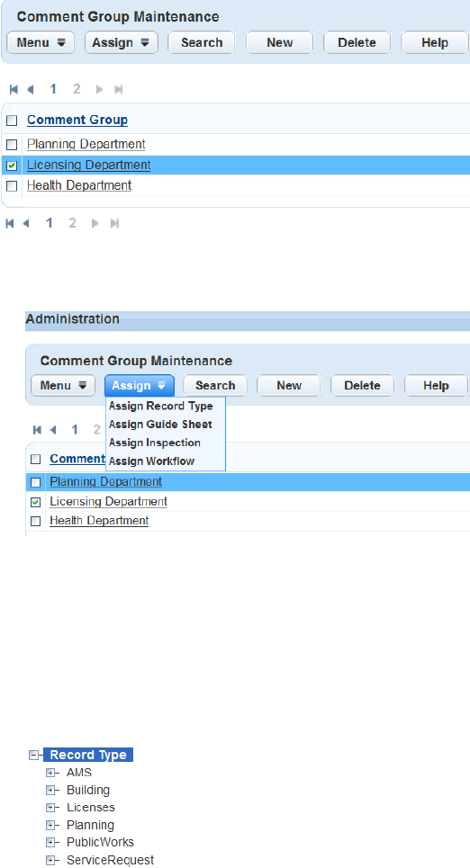Click last page icon below first table

114,223
